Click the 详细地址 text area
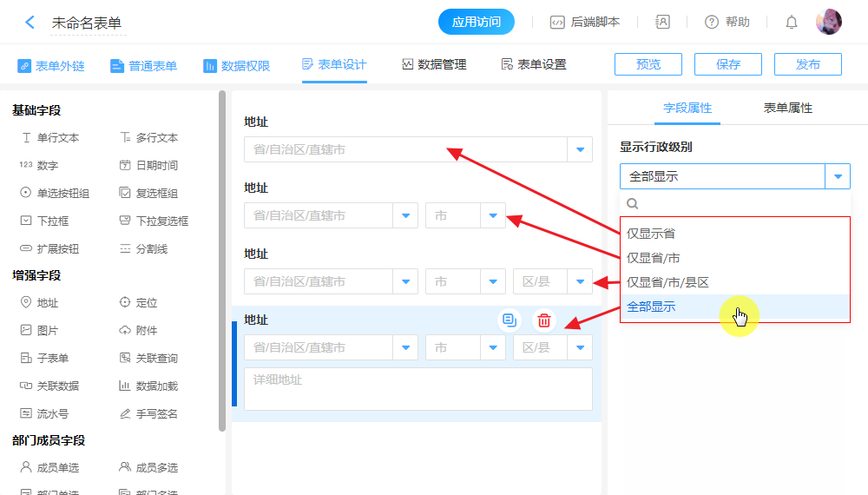 coord(418,388)
